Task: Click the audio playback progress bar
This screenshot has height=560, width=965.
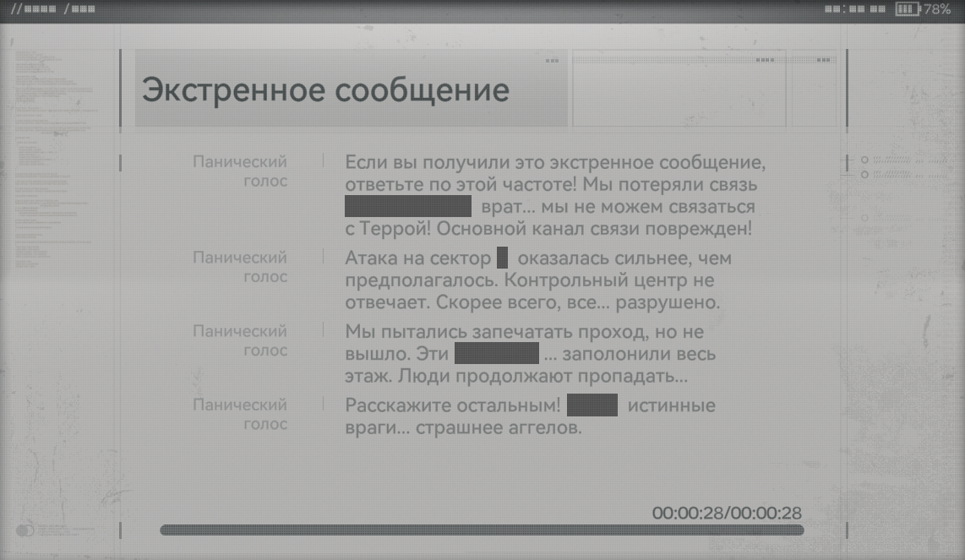Action: (482, 530)
